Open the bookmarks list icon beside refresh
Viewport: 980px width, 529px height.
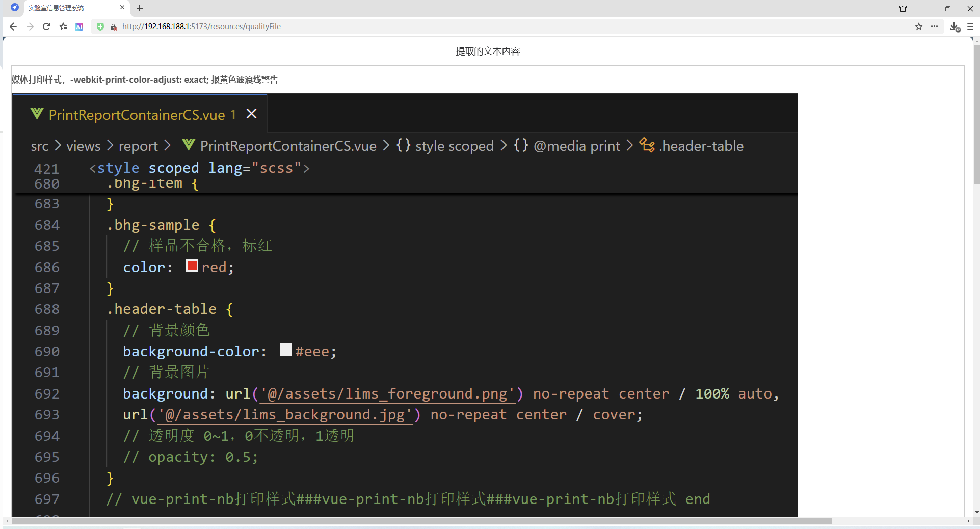(63, 27)
